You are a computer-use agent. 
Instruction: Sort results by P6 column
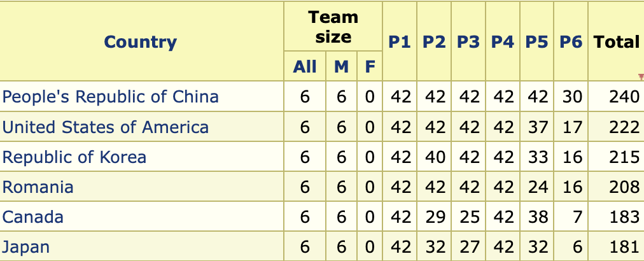(x=571, y=42)
